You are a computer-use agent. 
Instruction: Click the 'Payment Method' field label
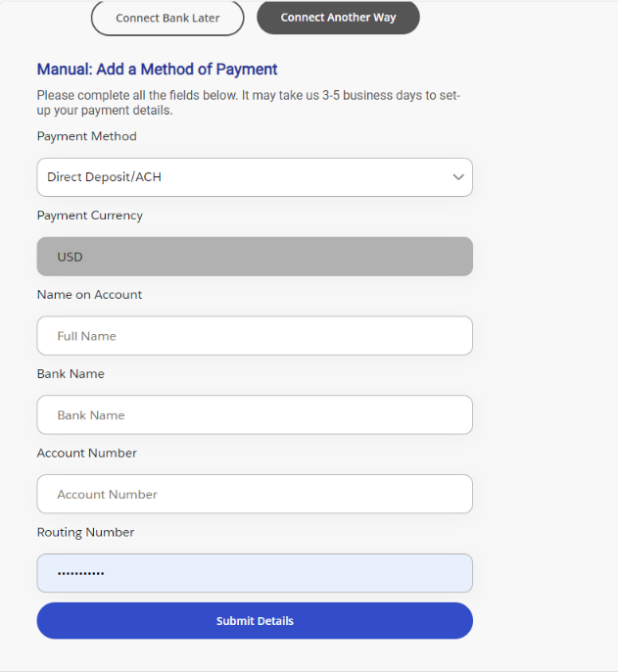pyautogui.click(x=87, y=136)
